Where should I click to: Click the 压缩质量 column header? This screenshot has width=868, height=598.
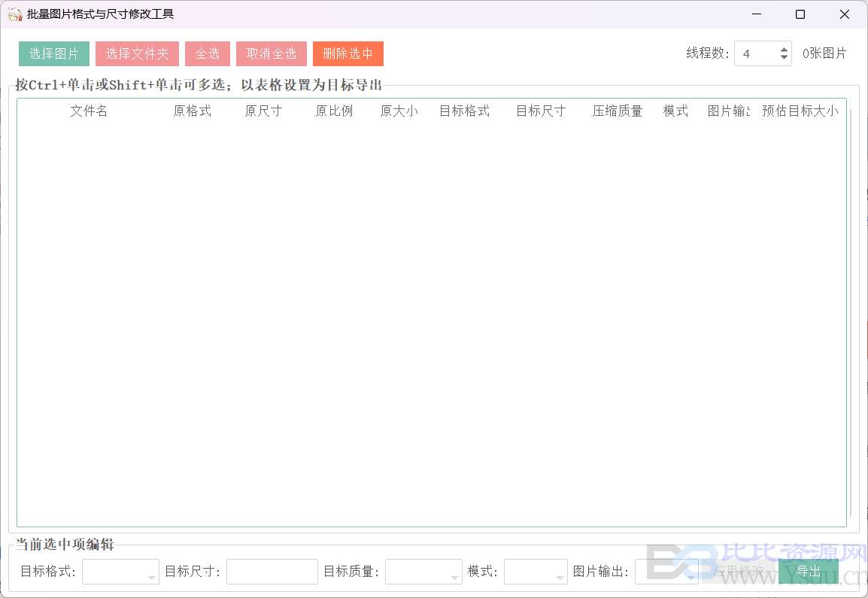pyautogui.click(x=618, y=111)
